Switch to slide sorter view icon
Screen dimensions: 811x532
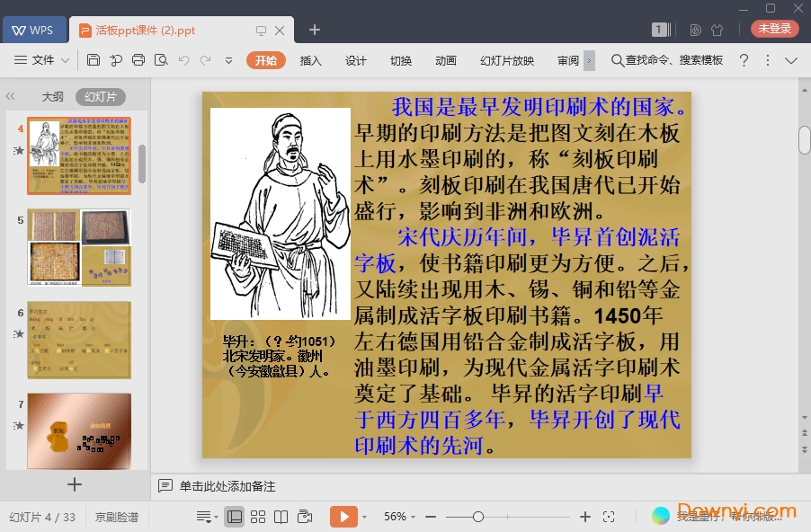(257, 517)
